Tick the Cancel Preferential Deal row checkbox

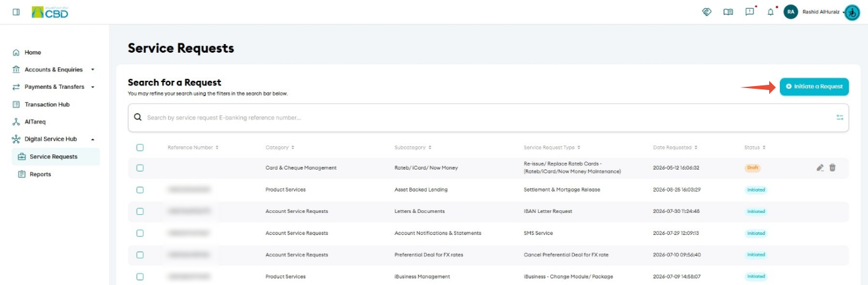click(x=140, y=254)
